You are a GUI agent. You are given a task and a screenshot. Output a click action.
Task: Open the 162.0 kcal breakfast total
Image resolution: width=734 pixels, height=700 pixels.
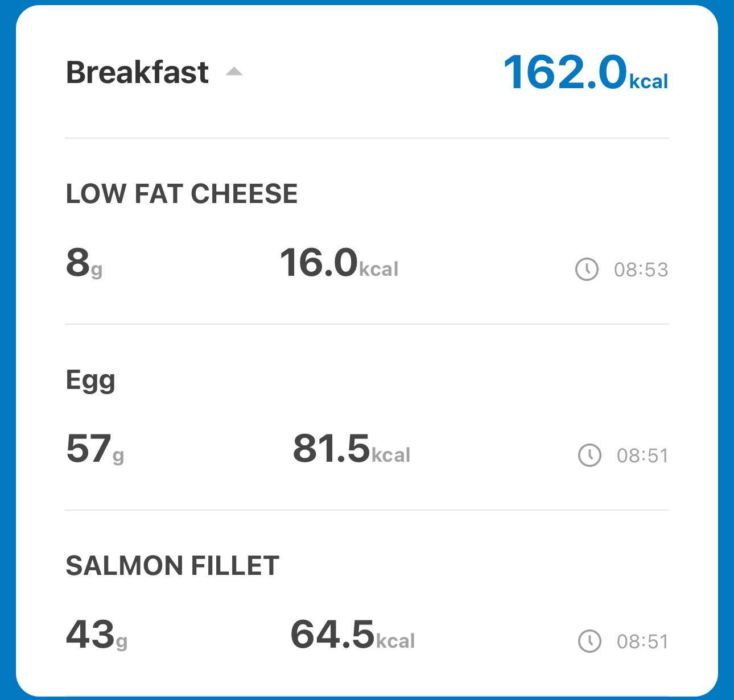(586, 72)
